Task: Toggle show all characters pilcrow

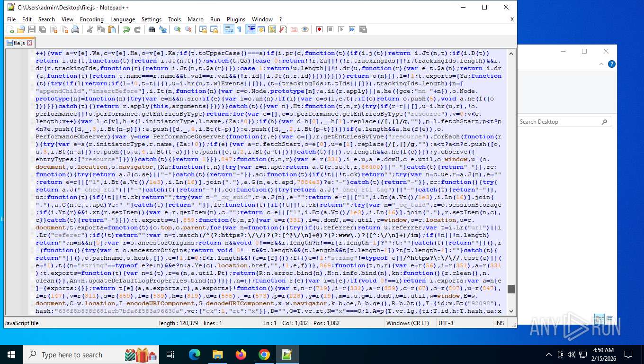Action: tap(239, 29)
